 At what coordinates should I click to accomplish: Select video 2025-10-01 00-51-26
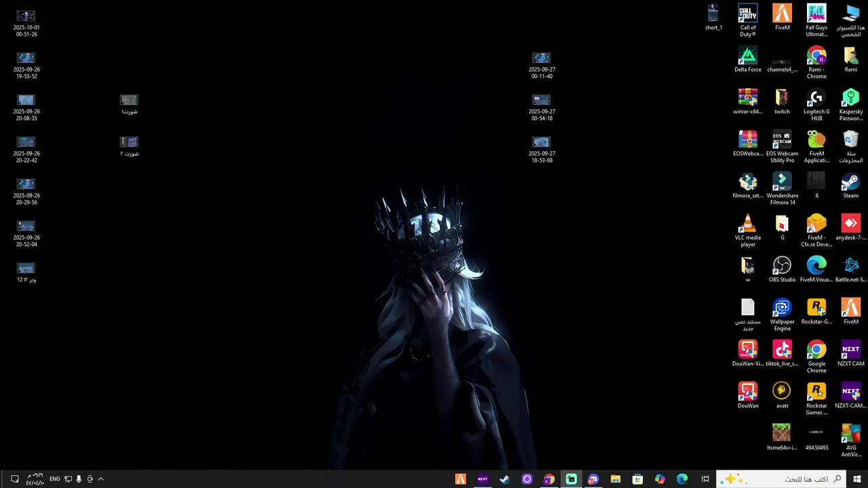[x=26, y=23]
